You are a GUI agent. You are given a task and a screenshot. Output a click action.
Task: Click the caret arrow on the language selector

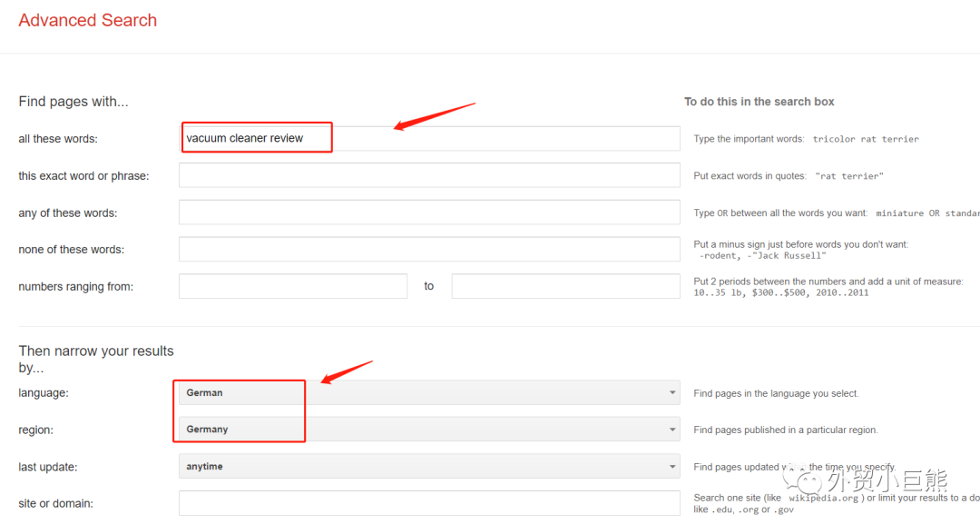(x=672, y=393)
